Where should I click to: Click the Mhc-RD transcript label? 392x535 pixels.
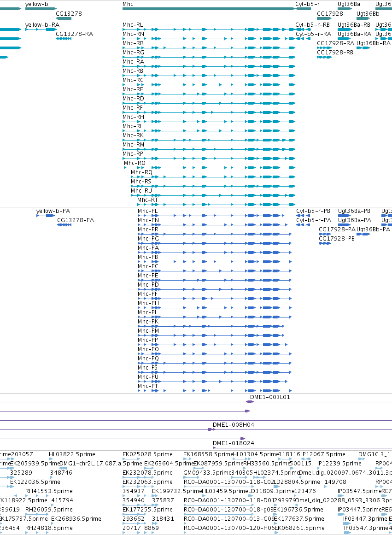coord(133,99)
